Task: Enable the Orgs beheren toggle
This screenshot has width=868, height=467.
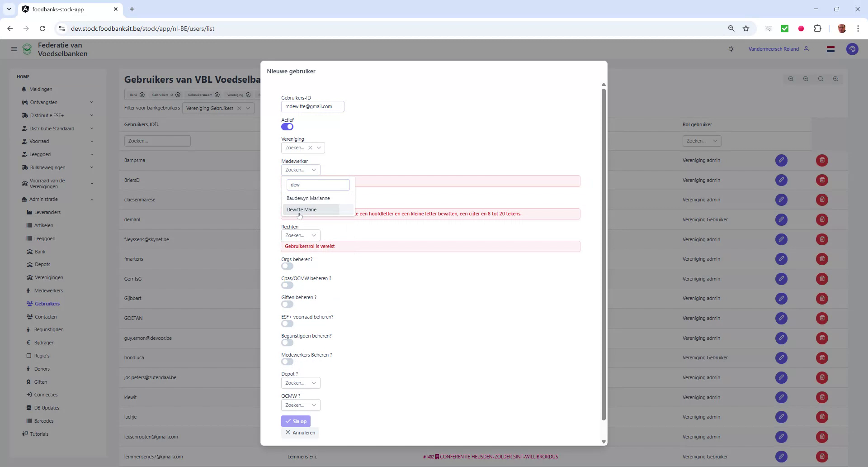Action: 287,266
